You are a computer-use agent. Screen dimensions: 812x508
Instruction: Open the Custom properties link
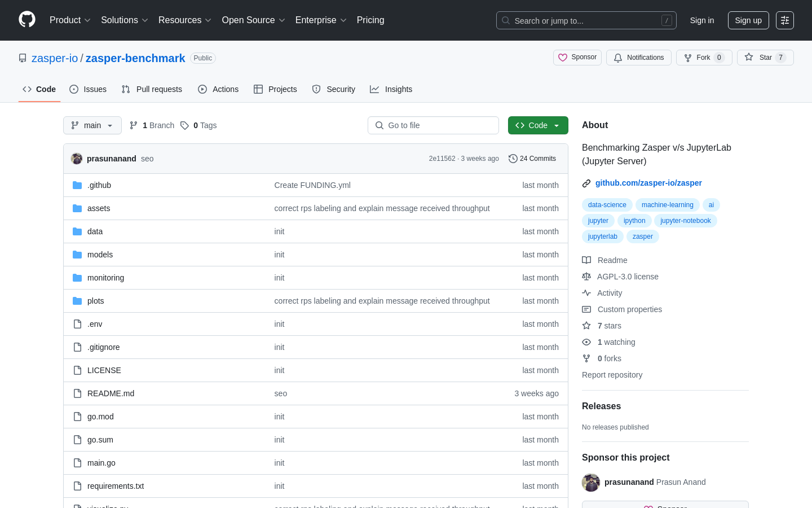click(622, 309)
